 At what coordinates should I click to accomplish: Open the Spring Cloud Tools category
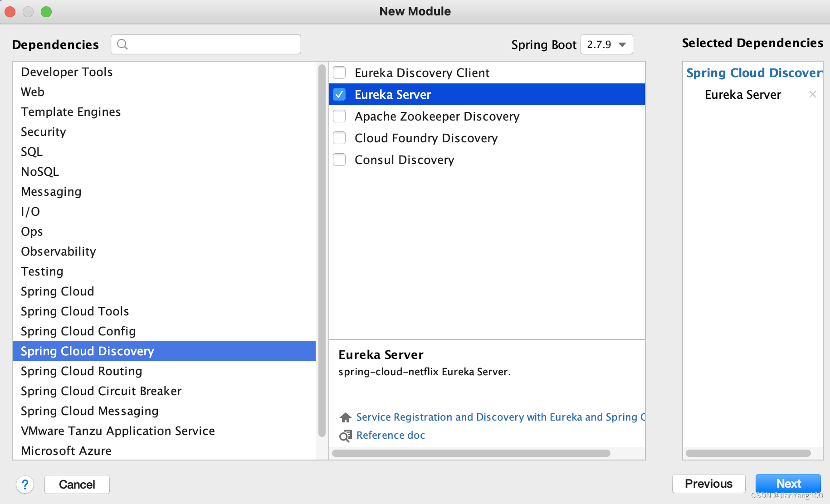(164, 311)
